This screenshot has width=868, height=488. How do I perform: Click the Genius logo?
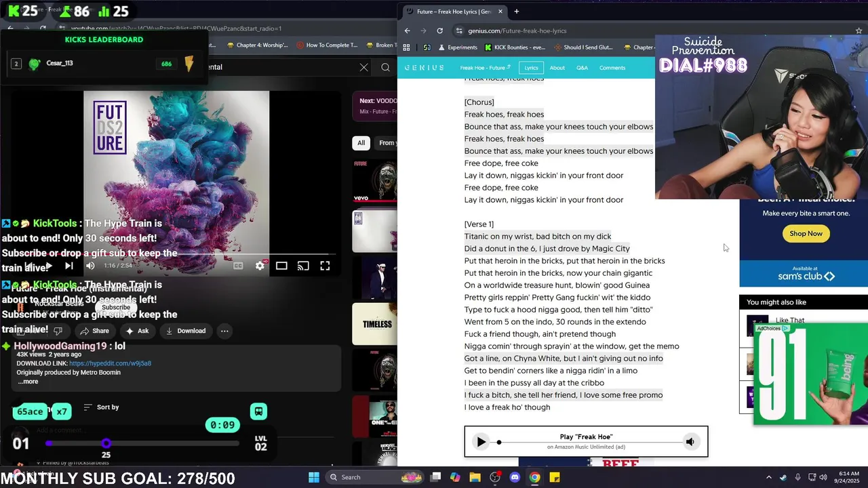[425, 68]
